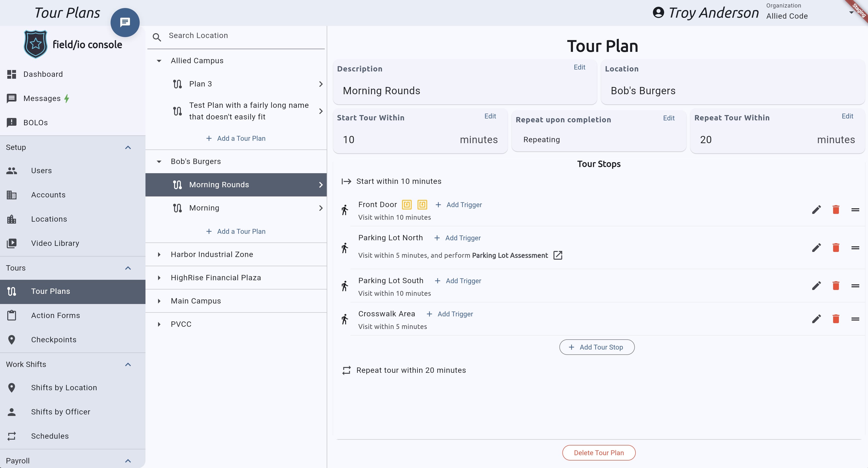This screenshot has height=468, width=868.
Task: Open Shifts by Location
Action: tap(73, 388)
